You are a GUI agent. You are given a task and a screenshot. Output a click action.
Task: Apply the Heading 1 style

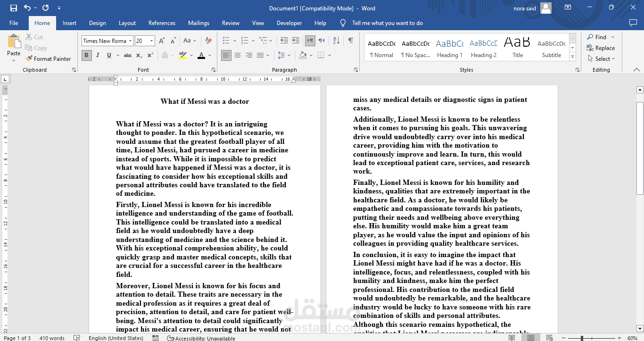449,48
